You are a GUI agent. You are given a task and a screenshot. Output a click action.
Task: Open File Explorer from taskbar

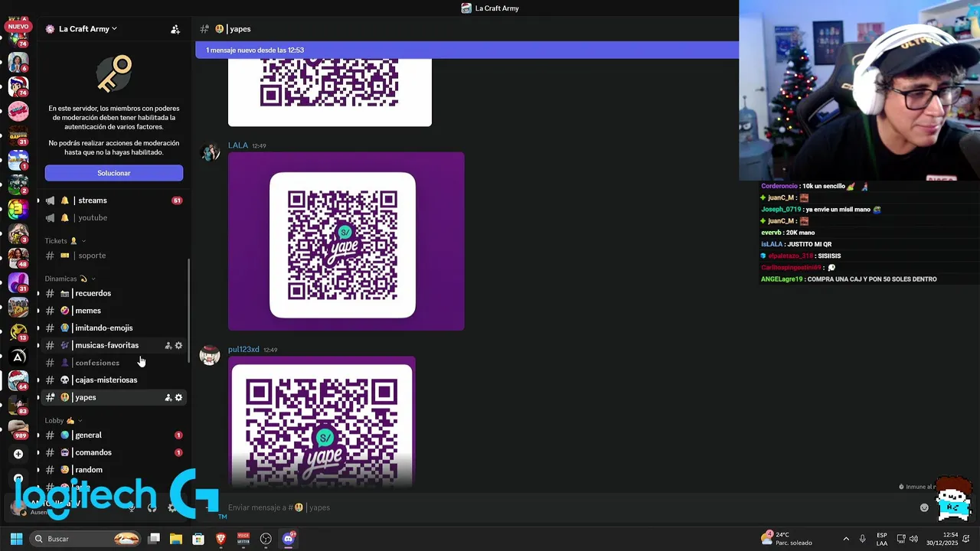coord(176,539)
